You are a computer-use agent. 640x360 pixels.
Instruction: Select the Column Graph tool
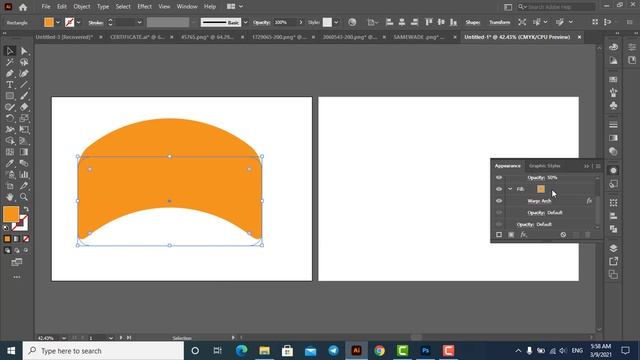pyautogui.click(x=24, y=174)
